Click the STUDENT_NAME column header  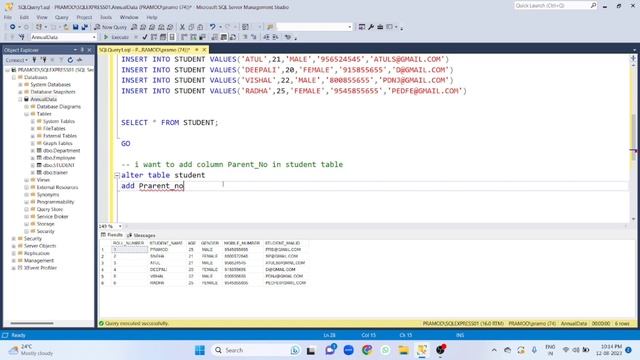click(x=166, y=243)
